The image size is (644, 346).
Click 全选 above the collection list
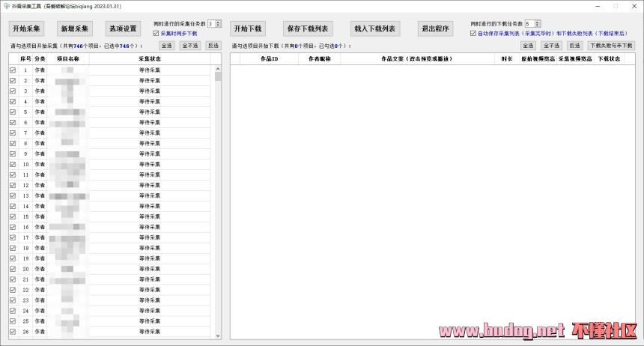166,46
